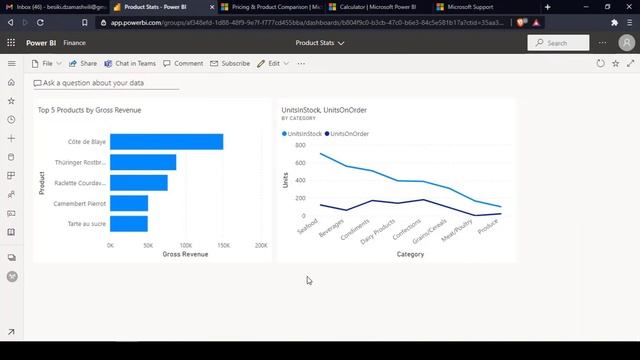640x360 pixels.
Task: Reload the browser page
Action: click(x=40, y=22)
